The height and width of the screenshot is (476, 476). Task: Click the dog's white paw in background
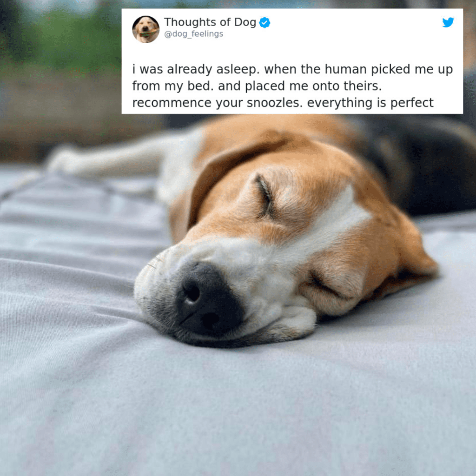pos(65,160)
